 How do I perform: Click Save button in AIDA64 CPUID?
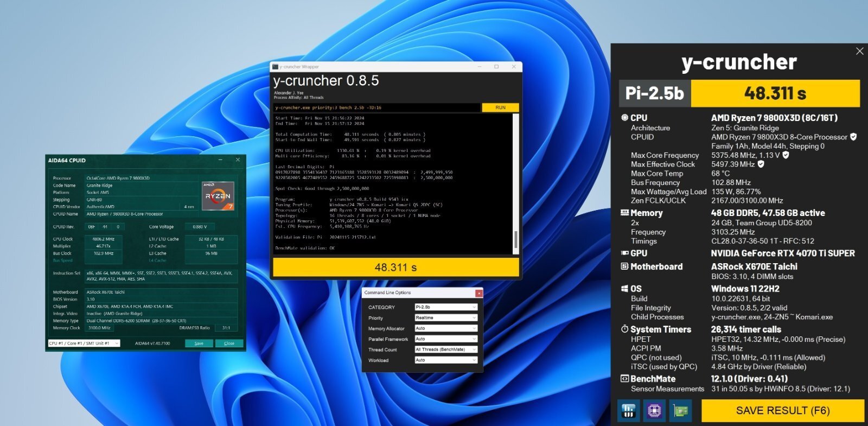tap(199, 344)
